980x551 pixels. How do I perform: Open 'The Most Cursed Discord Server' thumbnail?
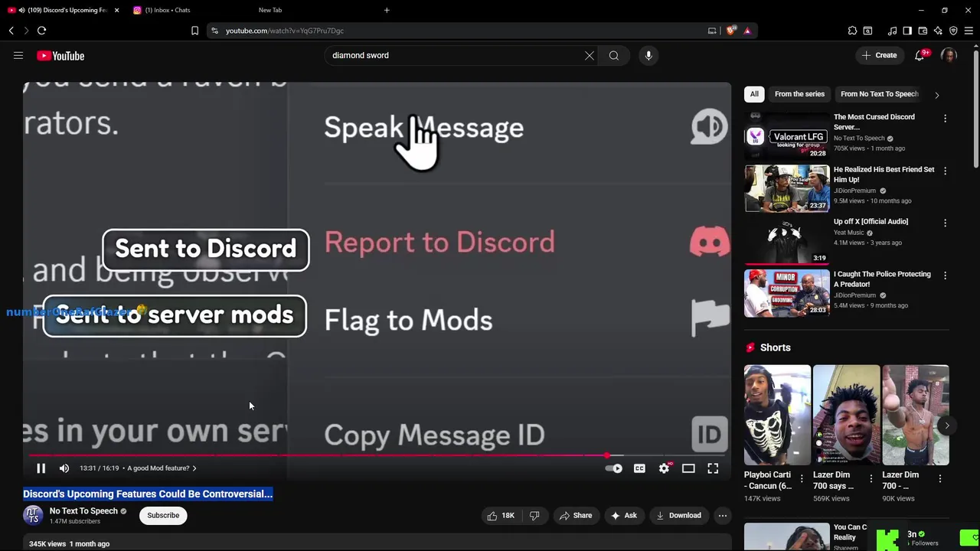786,135
